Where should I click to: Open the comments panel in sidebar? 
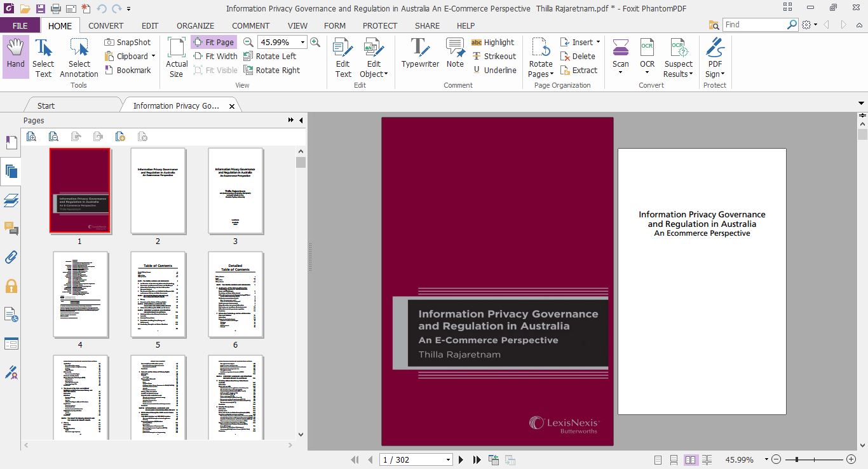pyautogui.click(x=11, y=229)
